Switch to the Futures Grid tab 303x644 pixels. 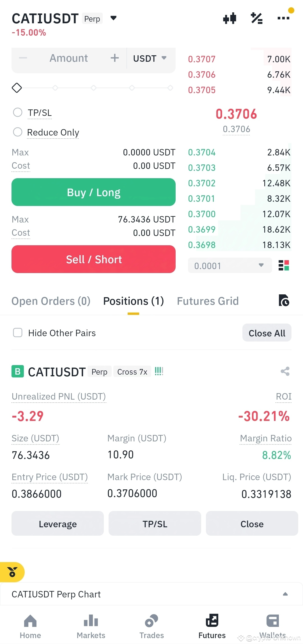(x=208, y=301)
